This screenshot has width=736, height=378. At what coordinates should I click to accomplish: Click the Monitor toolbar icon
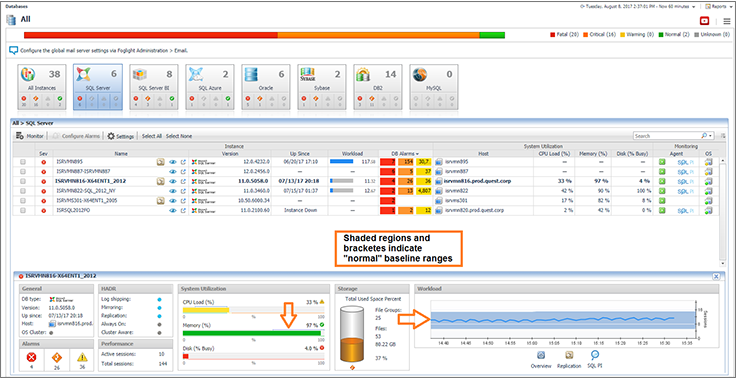pyautogui.click(x=30, y=136)
